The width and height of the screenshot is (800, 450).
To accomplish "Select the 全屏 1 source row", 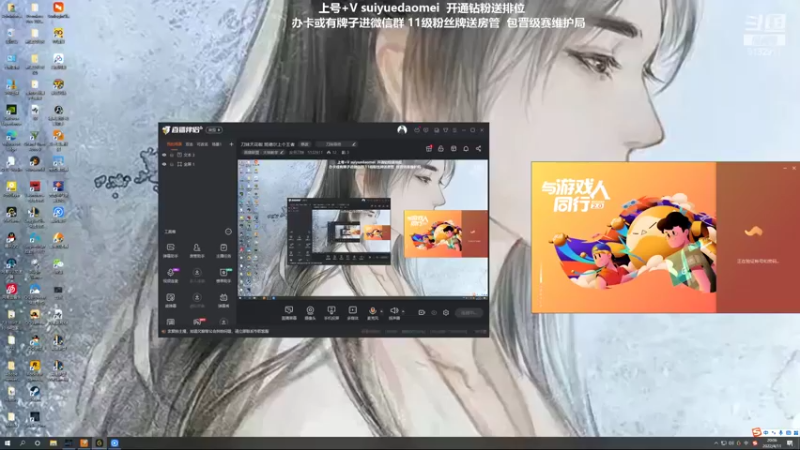I will pos(197,164).
